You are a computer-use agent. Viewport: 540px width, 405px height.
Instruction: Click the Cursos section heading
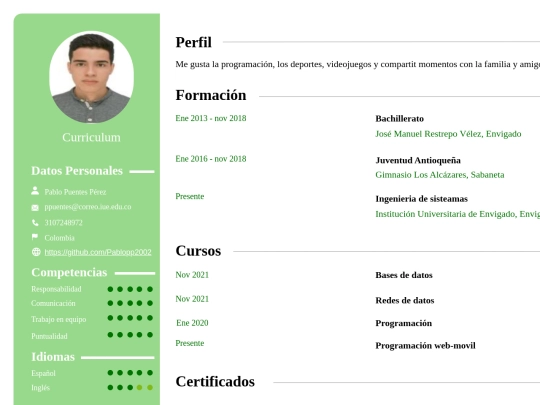click(x=198, y=251)
